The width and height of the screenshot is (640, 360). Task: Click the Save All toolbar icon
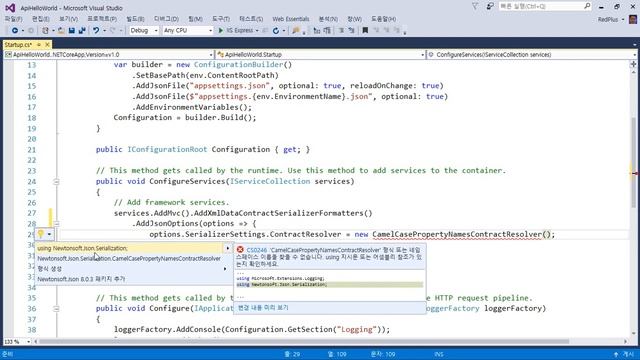(x=82, y=31)
